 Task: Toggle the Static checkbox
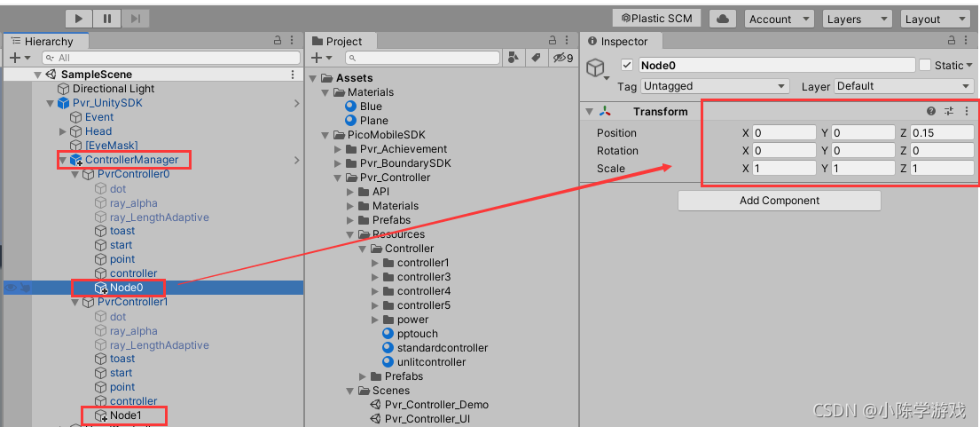pos(925,65)
